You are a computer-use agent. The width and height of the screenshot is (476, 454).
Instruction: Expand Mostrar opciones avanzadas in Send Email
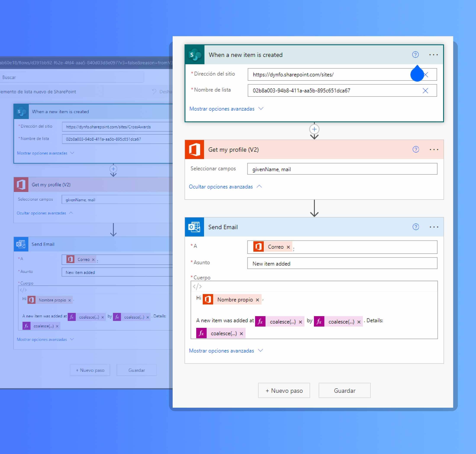226,351
